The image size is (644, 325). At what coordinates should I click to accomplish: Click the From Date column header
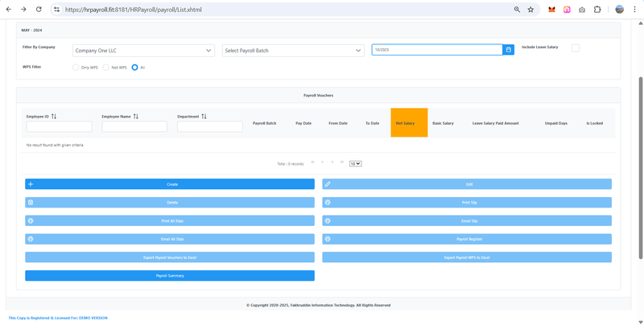338,123
